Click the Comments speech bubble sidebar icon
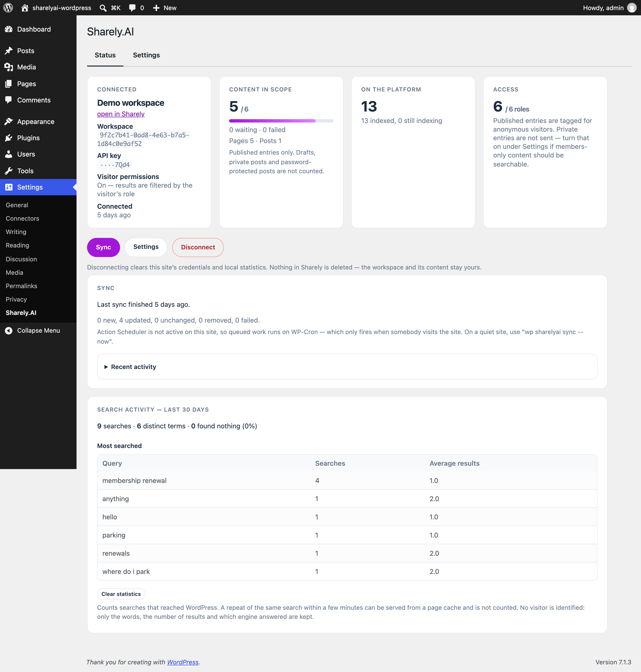641x672 pixels. tap(9, 100)
